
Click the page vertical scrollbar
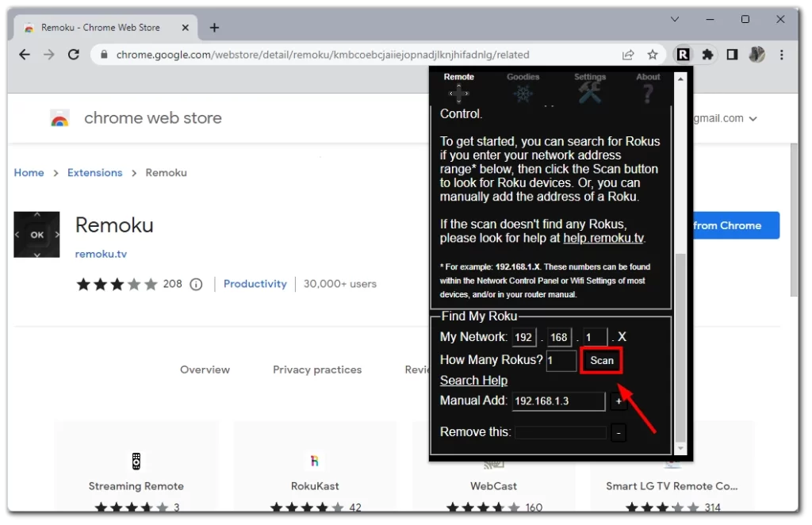(x=795, y=220)
